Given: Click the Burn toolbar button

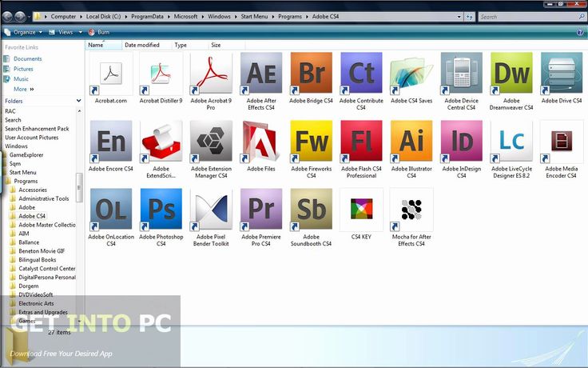Looking at the screenshot, I should point(99,32).
